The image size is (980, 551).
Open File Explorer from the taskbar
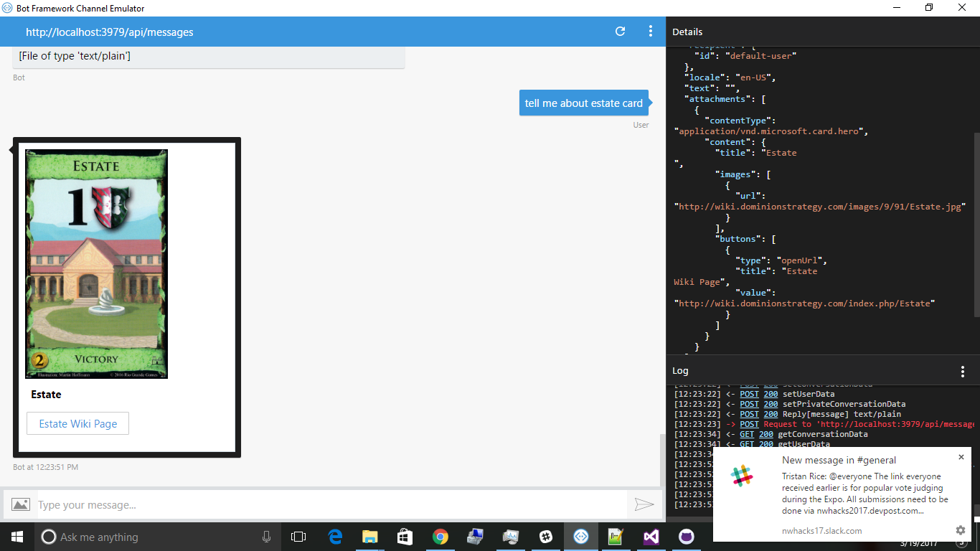click(370, 537)
